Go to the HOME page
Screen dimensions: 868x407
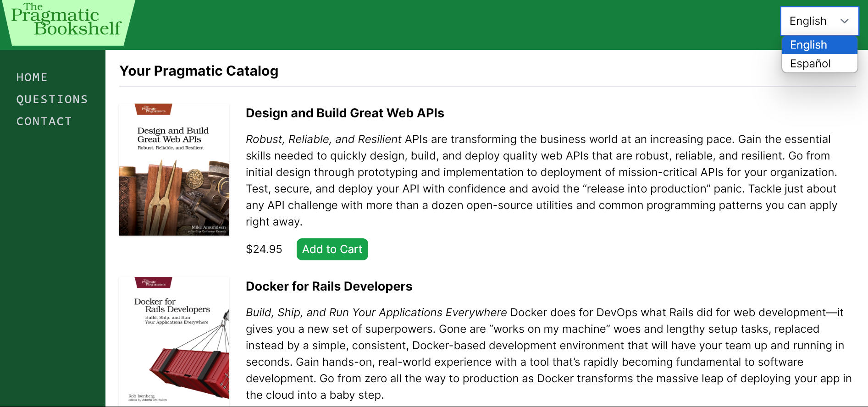(32, 77)
